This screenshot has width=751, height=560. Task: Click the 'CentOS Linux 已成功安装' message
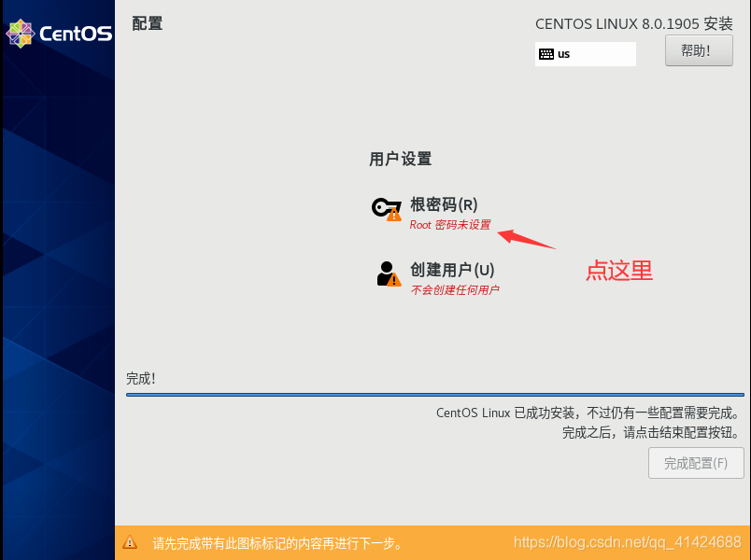pyautogui.click(x=588, y=413)
